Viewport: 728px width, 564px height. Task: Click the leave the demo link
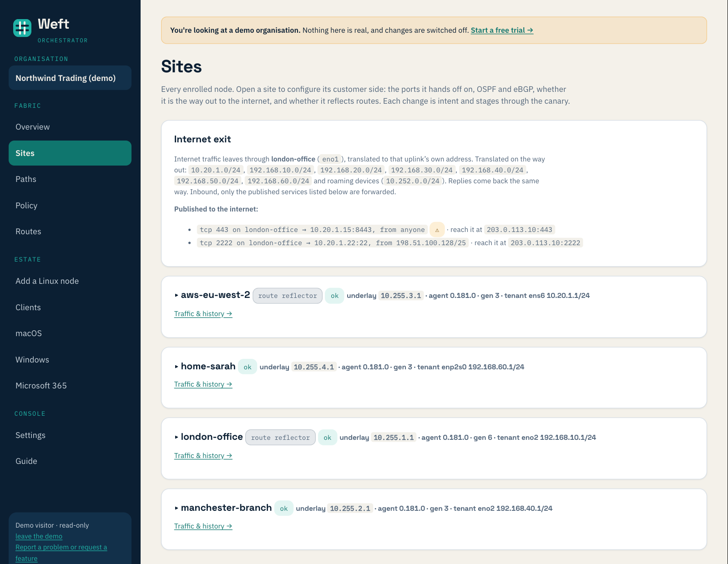pyautogui.click(x=39, y=536)
